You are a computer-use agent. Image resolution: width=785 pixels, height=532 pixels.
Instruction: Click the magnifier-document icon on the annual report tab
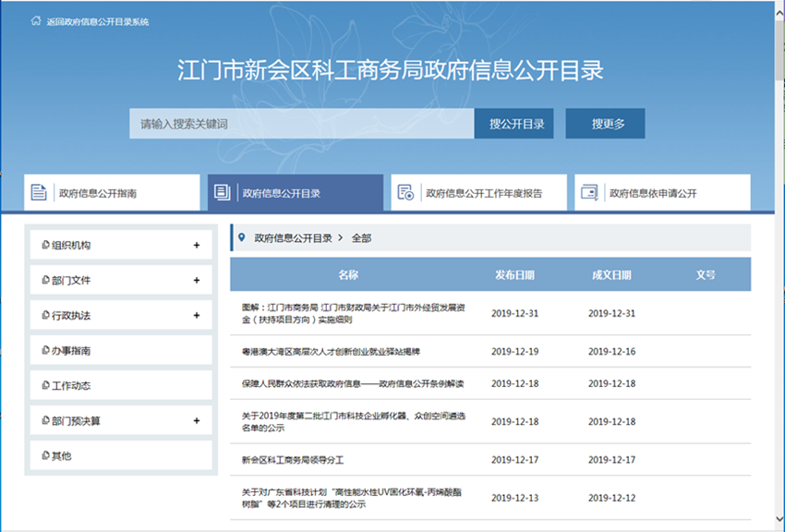[x=405, y=193]
